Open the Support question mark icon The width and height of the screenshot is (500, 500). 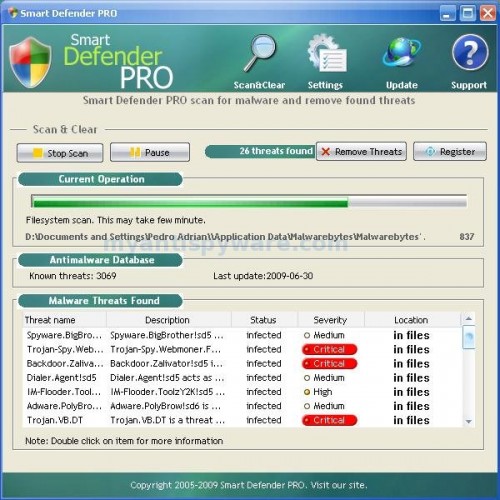(x=470, y=52)
